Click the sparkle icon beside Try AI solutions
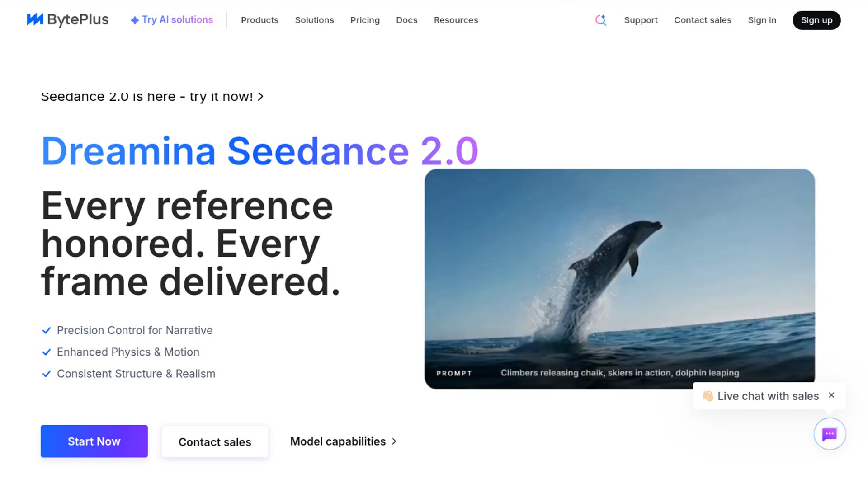868x488 pixels. pyautogui.click(x=134, y=20)
